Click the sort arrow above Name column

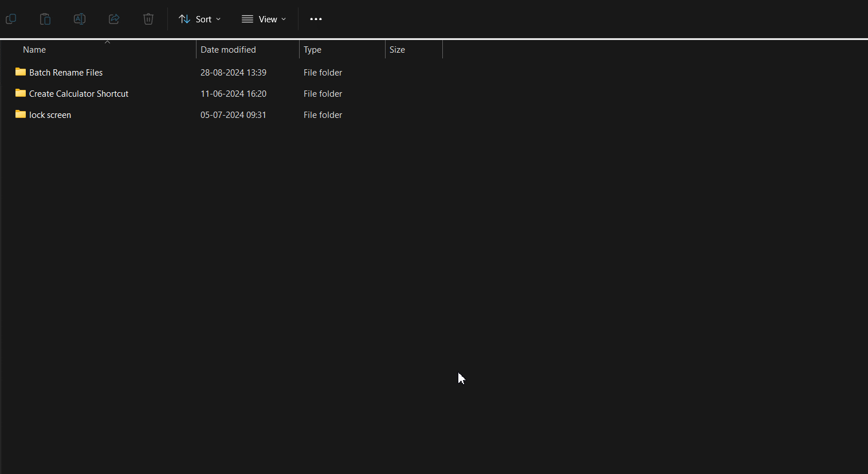[x=107, y=42]
